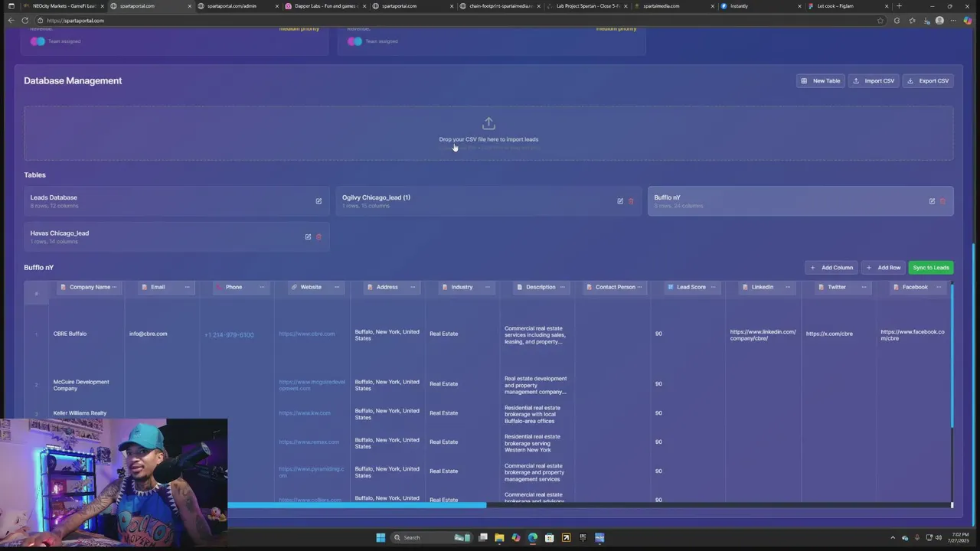Image resolution: width=980 pixels, height=551 pixels.
Task: Click the info@cbre.com email cell
Action: click(148, 334)
